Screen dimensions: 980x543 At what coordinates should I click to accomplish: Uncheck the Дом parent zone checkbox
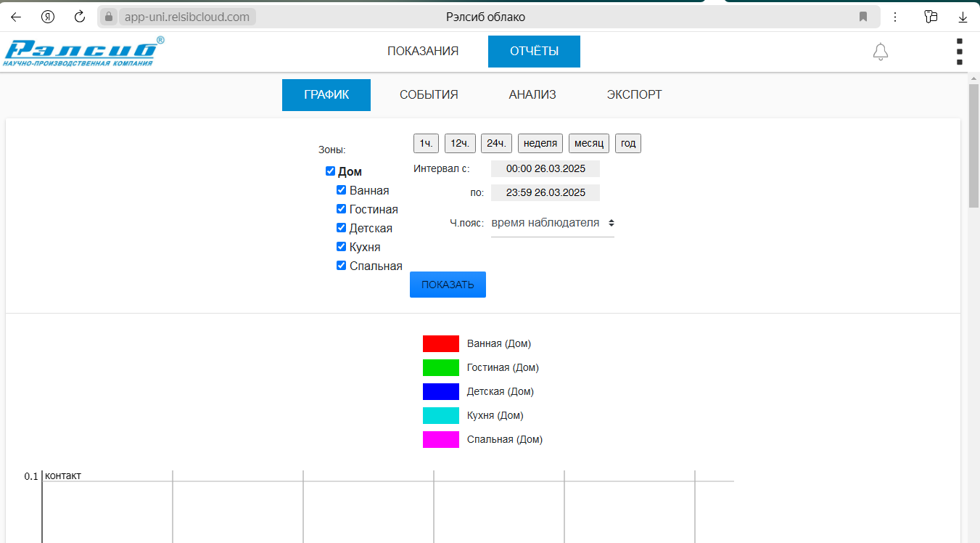[330, 171]
